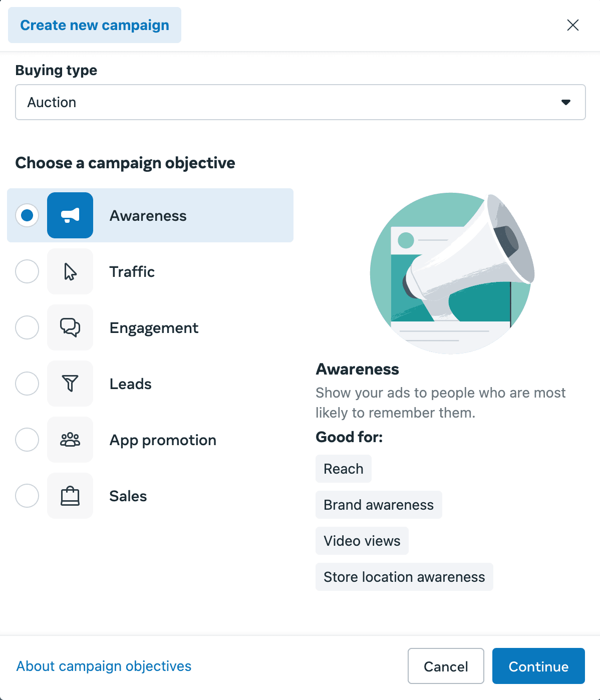Select the Engagement radio button

(27, 327)
